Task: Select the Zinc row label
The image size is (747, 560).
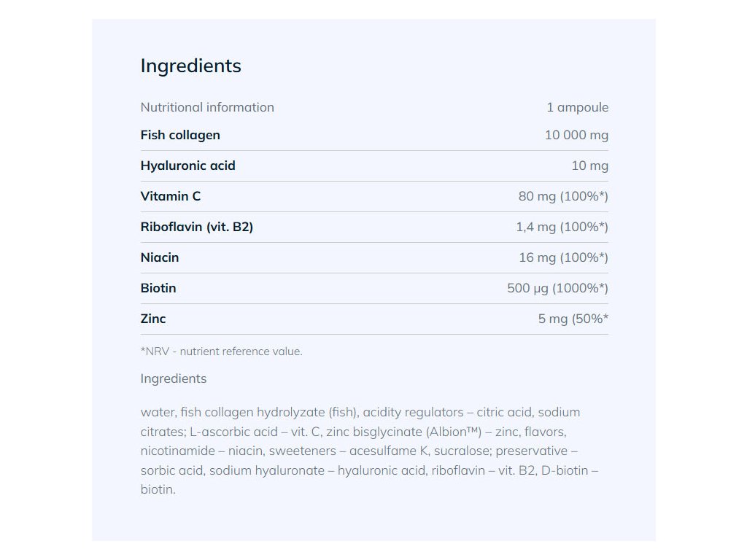Action: point(153,319)
